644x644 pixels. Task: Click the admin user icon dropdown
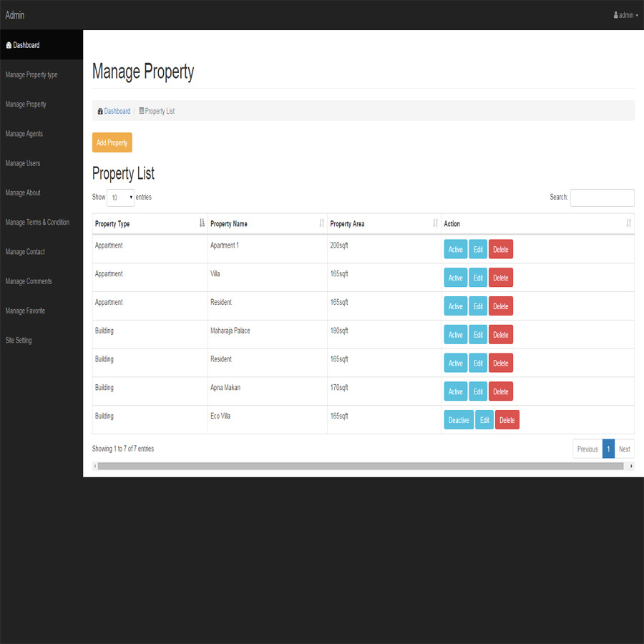626,15
